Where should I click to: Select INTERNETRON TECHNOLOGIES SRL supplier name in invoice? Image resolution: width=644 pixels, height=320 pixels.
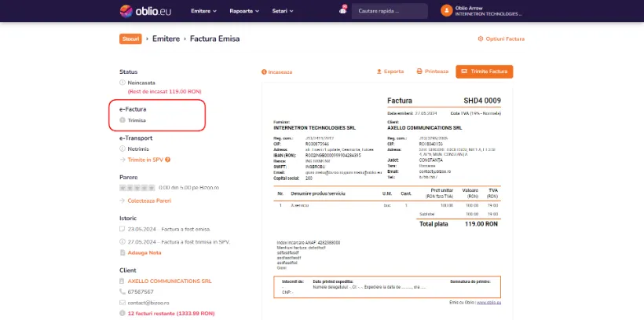[315, 128]
